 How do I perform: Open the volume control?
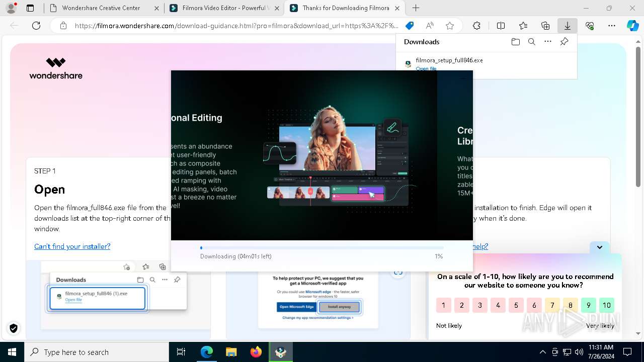pos(579,352)
